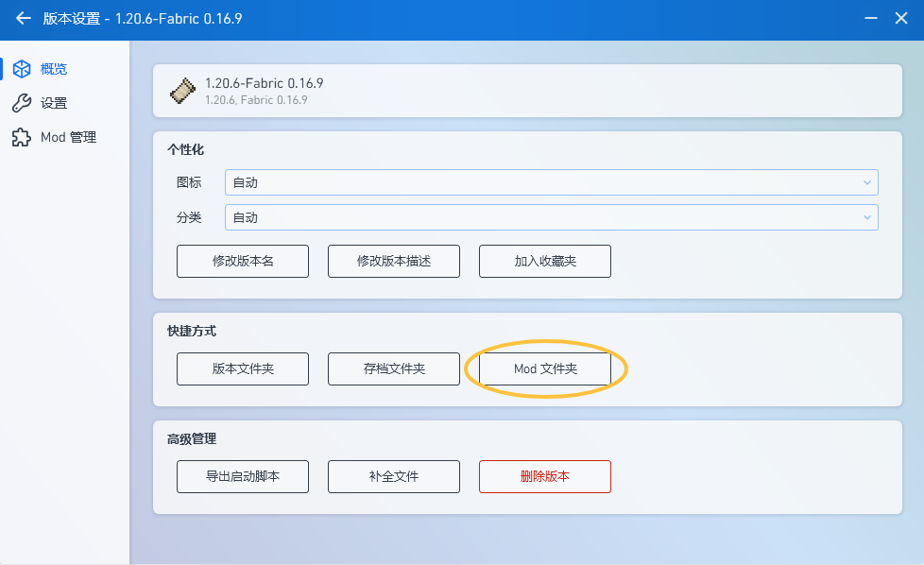Image resolution: width=924 pixels, height=565 pixels.
Task: Click the subtitle 1.20.6, Fabric 0.16.9
Action: [x=256, y=100]
